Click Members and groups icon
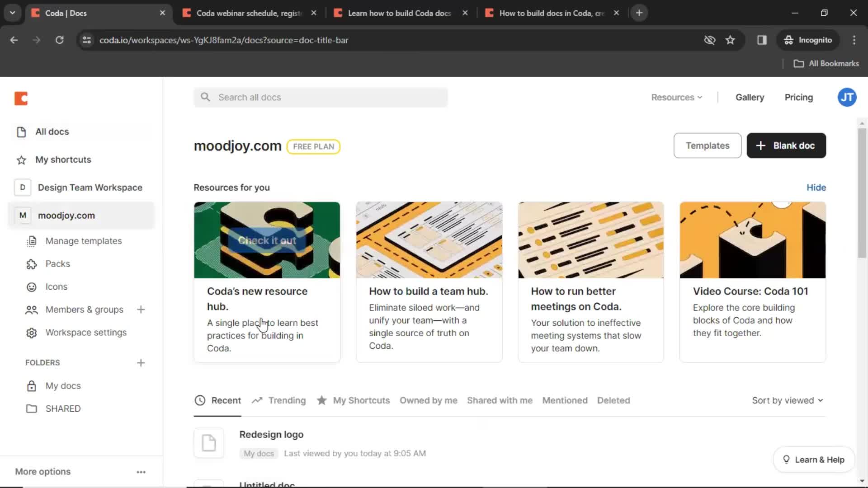 32,309
